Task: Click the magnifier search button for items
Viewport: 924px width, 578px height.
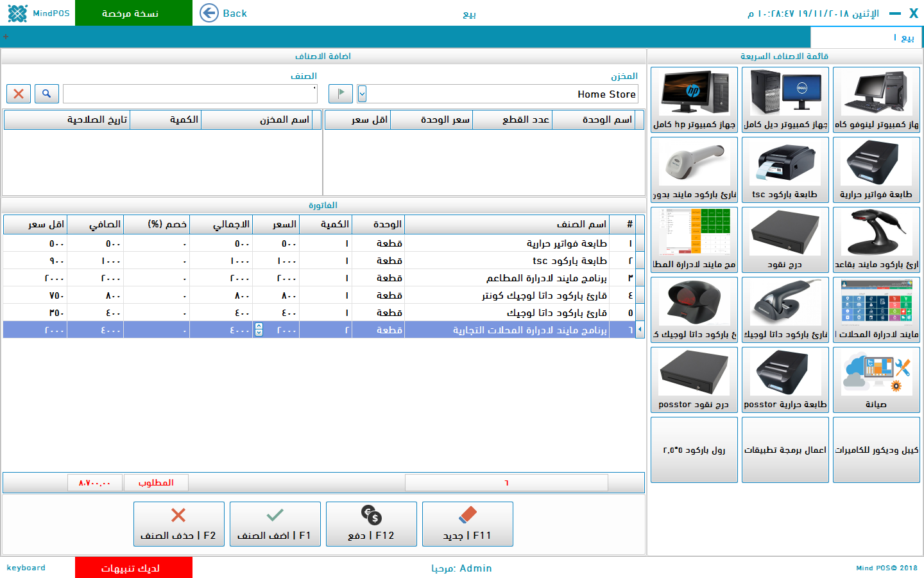Action: [x=47, y=94]
